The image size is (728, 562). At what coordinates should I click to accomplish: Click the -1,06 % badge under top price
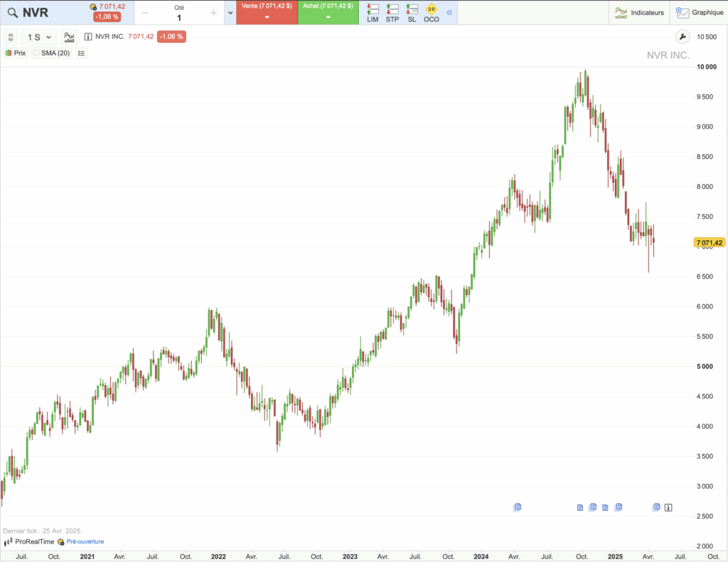coord(107,17)
